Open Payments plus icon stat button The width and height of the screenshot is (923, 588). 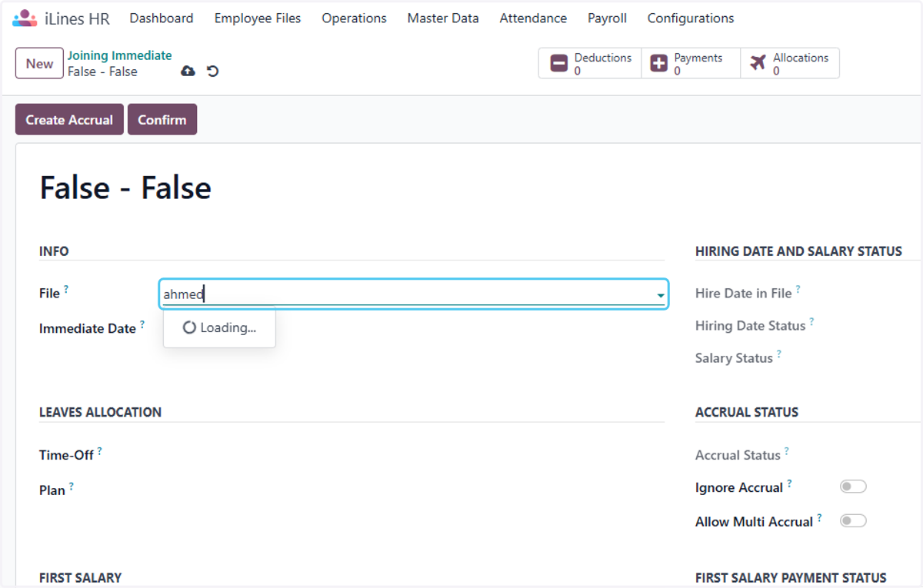[x=658, y=64]
